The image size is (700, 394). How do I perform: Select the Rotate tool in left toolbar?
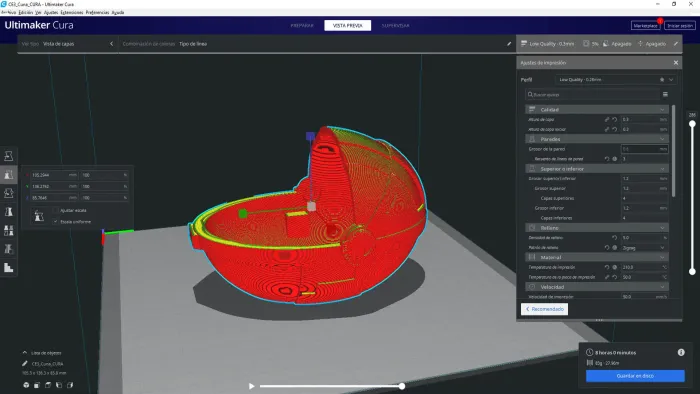point(8,193)
